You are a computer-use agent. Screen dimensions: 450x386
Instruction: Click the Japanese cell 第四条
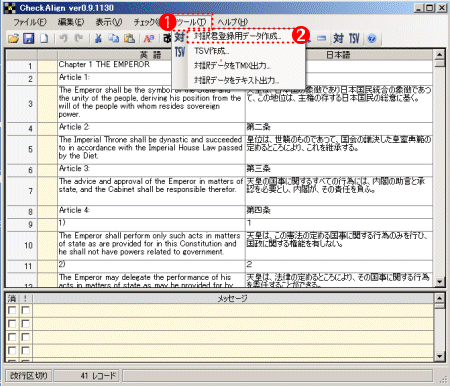pos(339,212)
